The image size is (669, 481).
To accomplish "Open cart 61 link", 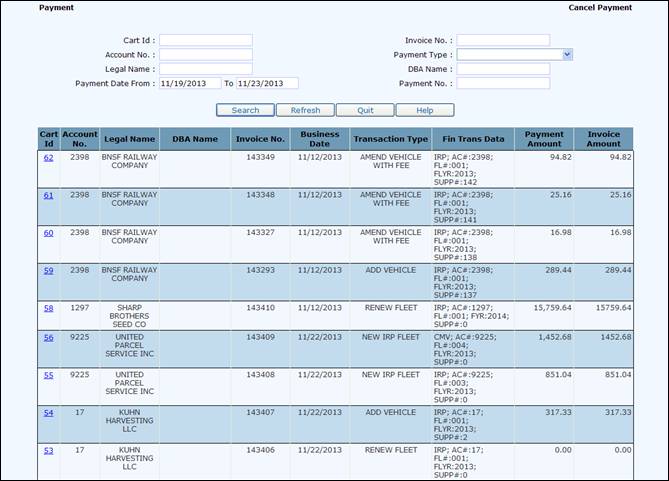I will 48,195.
